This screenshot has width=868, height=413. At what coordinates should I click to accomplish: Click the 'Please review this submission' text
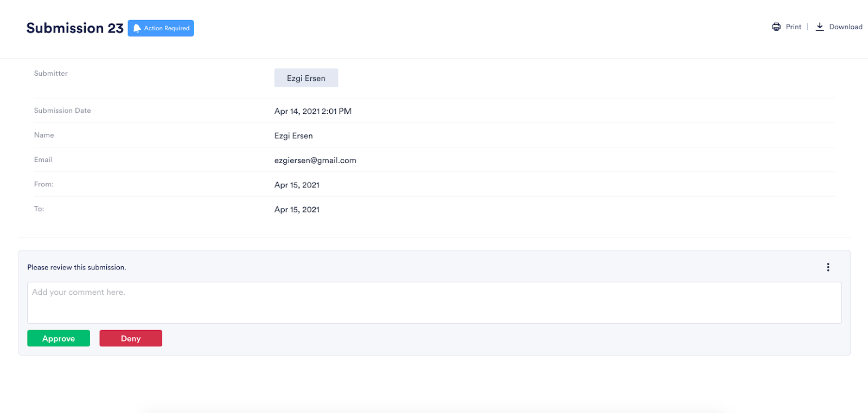[76, 267]
